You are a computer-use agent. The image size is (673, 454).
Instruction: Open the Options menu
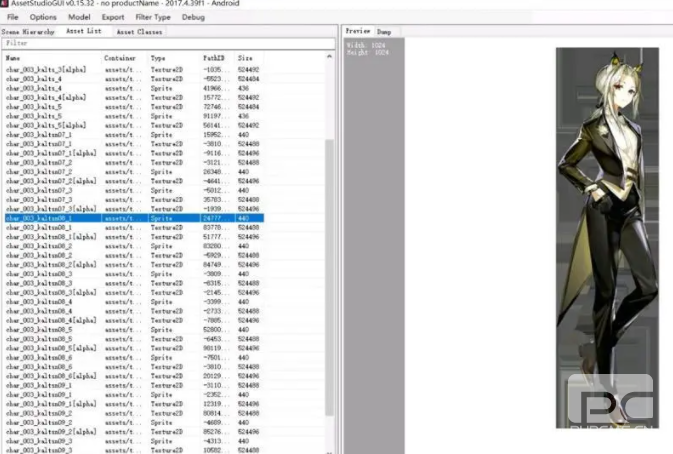(43, 17)
